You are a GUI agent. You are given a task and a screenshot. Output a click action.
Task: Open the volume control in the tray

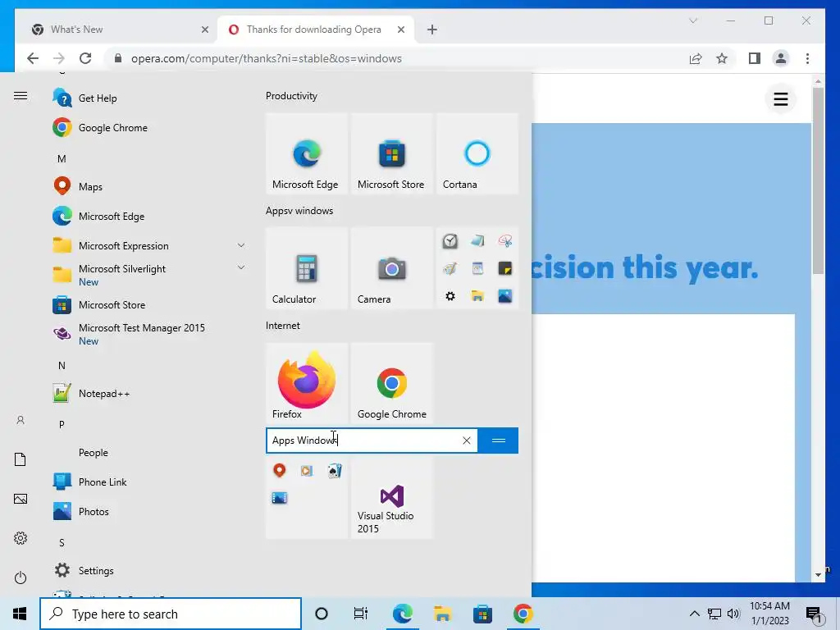click(733, 614)
